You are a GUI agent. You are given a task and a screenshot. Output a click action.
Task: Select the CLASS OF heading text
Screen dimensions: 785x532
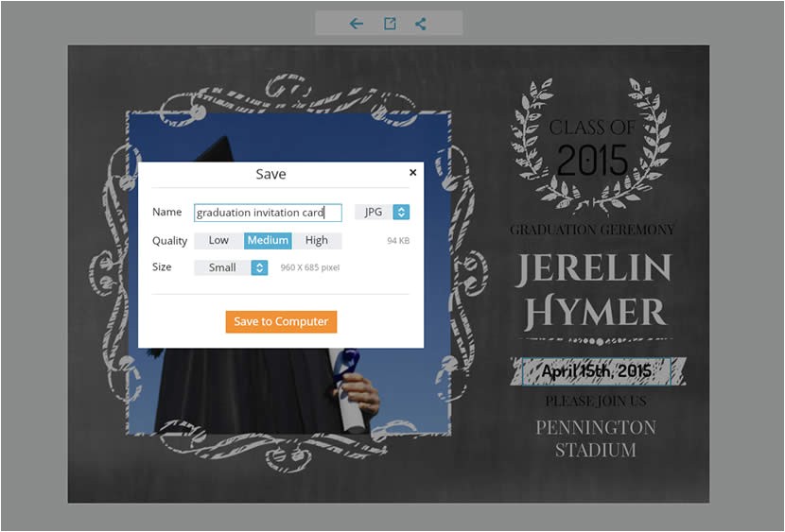[x=592, y=128]
